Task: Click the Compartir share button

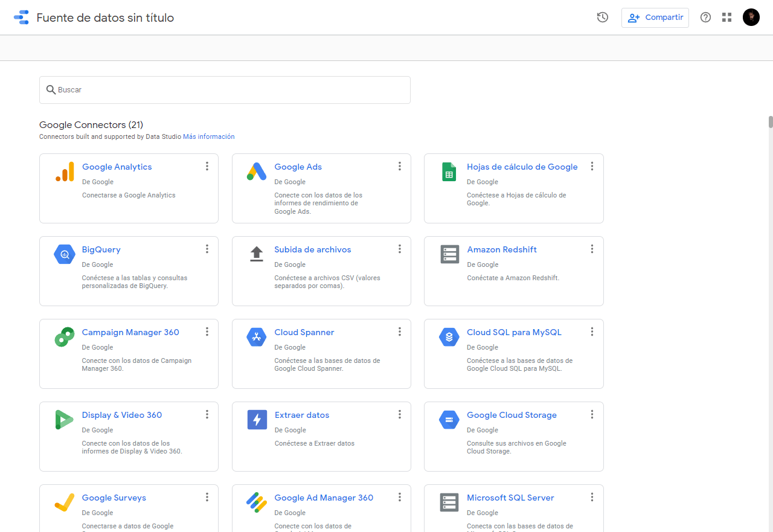Action: pos(655,18)
